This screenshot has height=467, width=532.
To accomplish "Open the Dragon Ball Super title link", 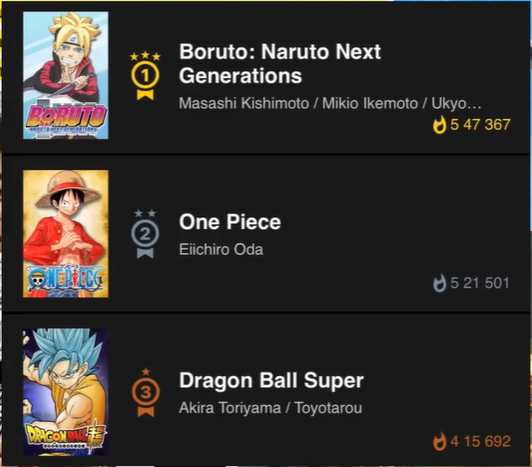I will (271, 380).
